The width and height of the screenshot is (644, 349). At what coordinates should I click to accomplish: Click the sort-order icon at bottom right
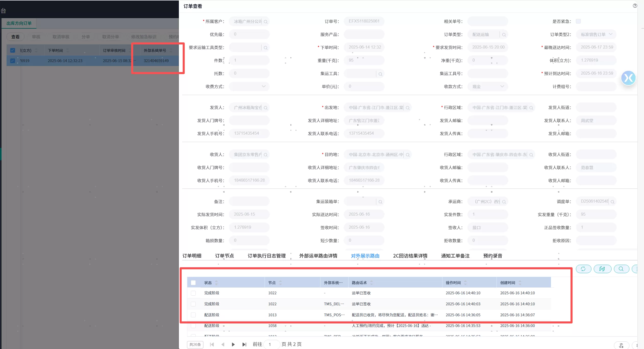621,345
